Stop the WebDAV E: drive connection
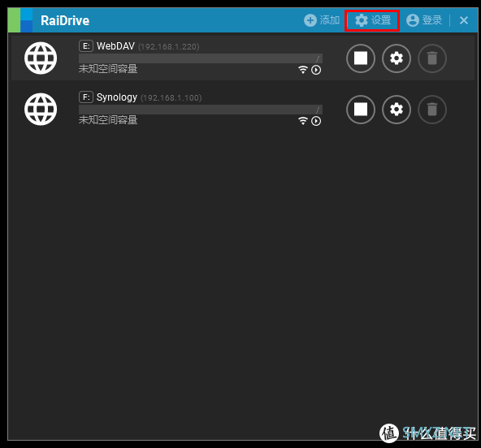 pyautogui.click(x=361, y=58)
